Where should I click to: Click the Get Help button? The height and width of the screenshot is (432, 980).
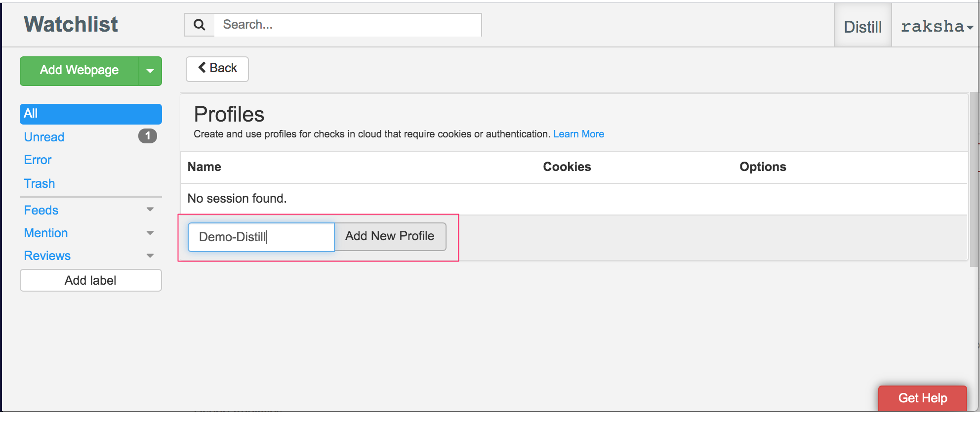(922, 398)
